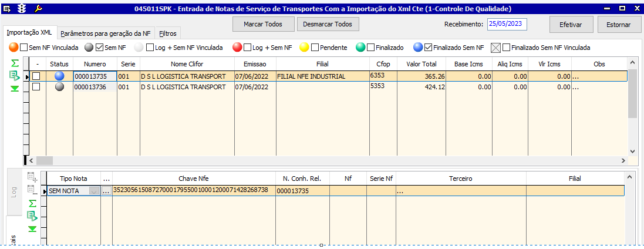Switch to Parâmetros para geração da NF tab
The image size is (644, 249).
coord(106,33)
